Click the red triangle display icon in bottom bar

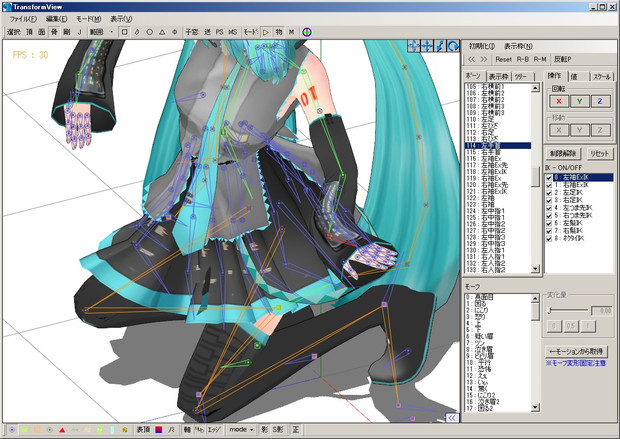tap(62, 430)
